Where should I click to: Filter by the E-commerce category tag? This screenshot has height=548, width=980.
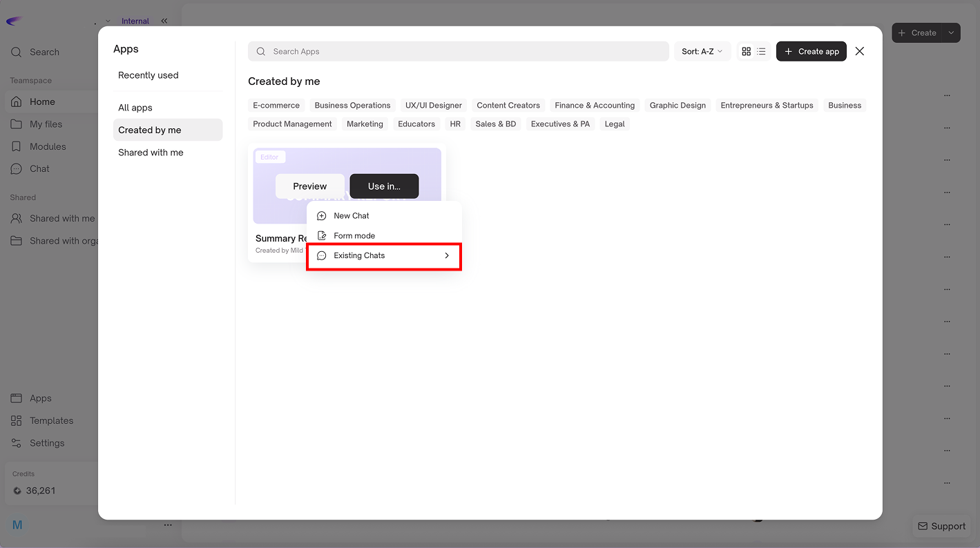[x=276, y=106]
